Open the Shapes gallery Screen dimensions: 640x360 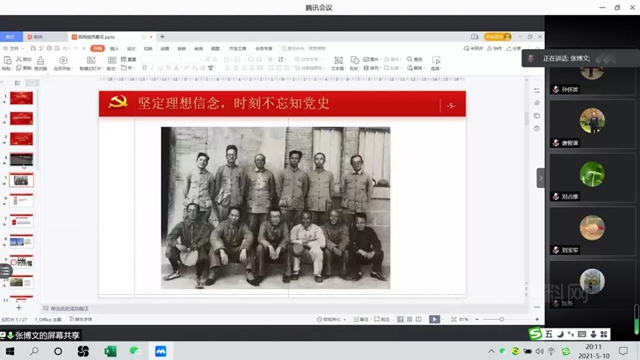click(354, 63)
